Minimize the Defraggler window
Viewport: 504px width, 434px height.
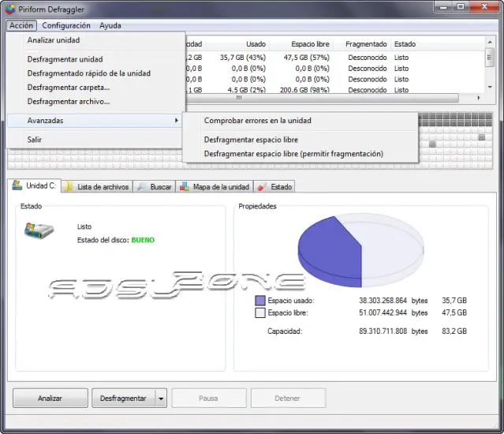[x=444, y=7]
